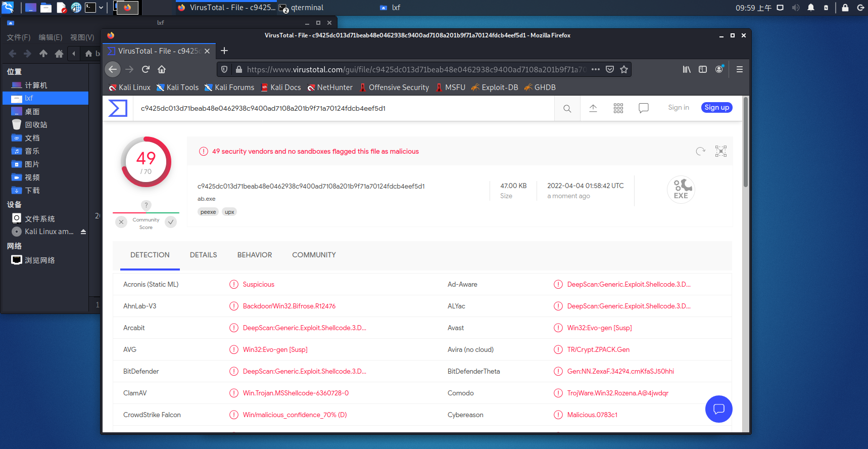Open 音乐 folder in the sidebar
Image resolution: width=868 pixels, height=449 pixels.
45,151
